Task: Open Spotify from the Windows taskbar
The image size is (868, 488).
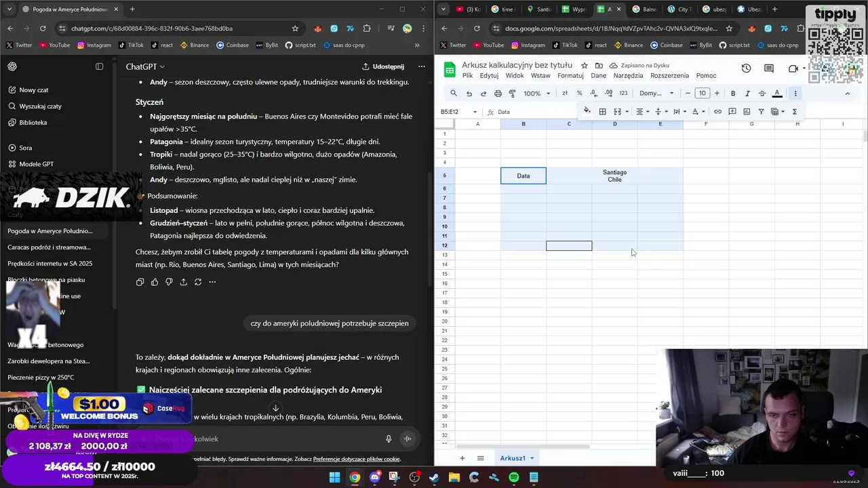Action: pyautogui.click(x=514, y=477)
